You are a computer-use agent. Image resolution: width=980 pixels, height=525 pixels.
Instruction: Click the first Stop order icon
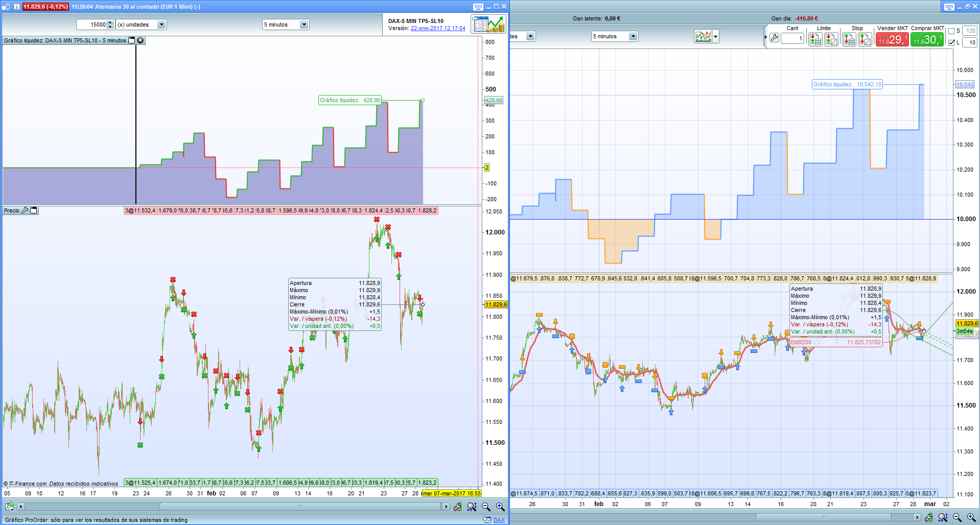[x=849, y=39]
